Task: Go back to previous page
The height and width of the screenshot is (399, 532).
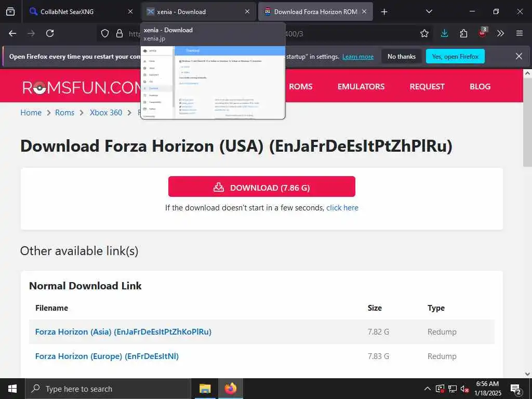Action: pyautogui.click(x=12, y=33)
